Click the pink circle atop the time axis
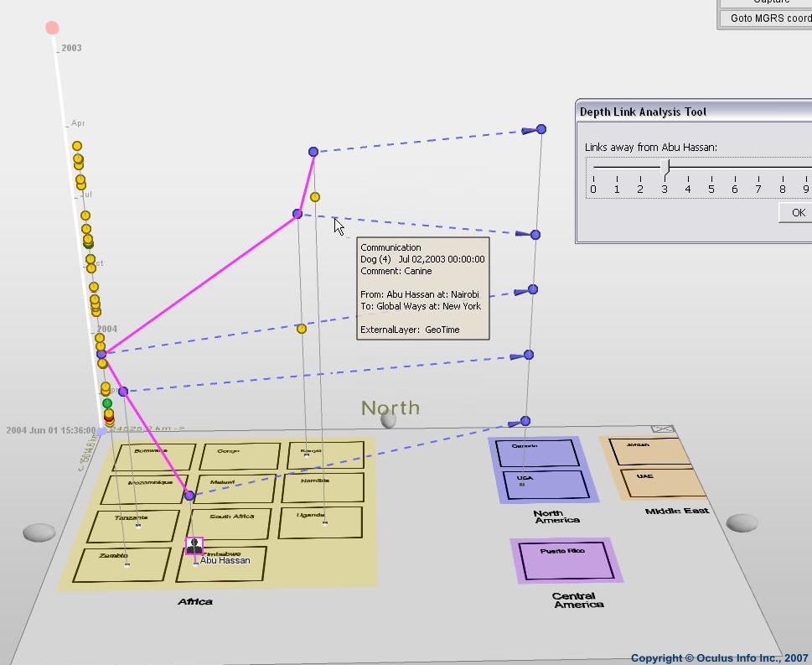The width and height of the screenshot is (812, 665). coord(52,28)
